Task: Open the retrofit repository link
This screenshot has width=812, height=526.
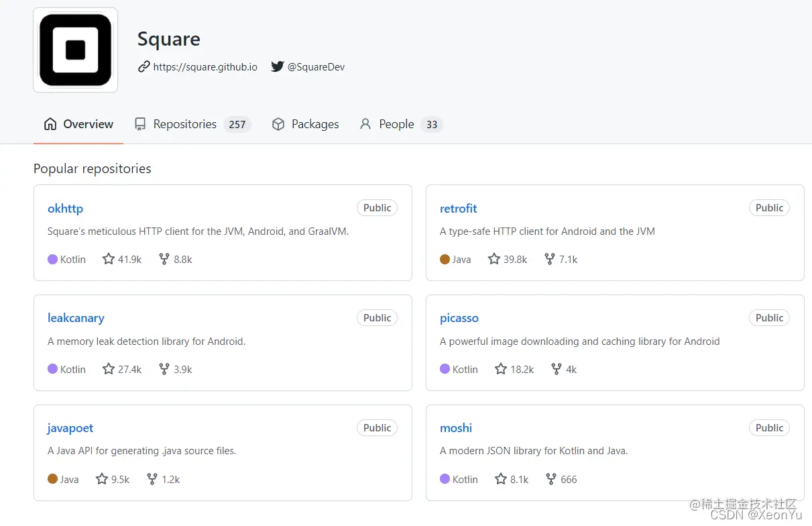Action: (x=459, y=209)
